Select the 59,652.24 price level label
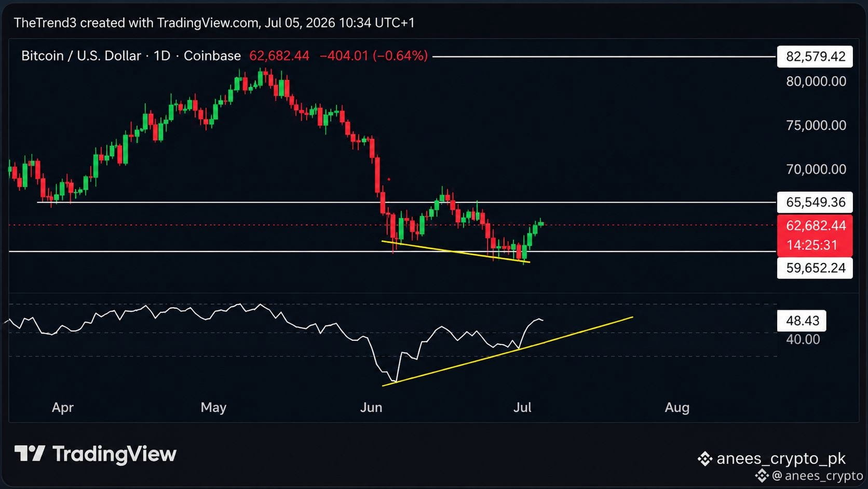The height and width of the screenshot is (489, 868). (815, 268)
